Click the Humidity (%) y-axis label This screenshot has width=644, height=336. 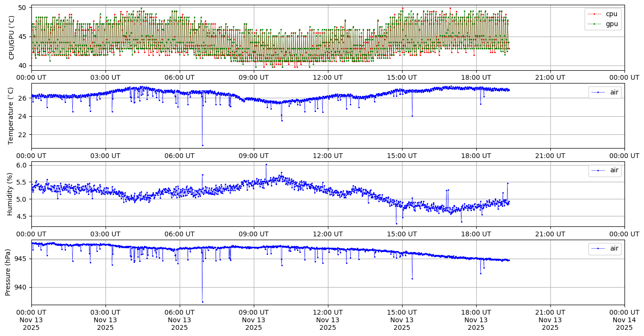pos(10,194)
